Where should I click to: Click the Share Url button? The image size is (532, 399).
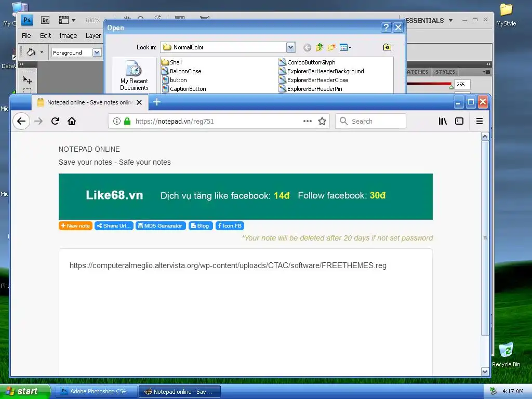point(114,225)
